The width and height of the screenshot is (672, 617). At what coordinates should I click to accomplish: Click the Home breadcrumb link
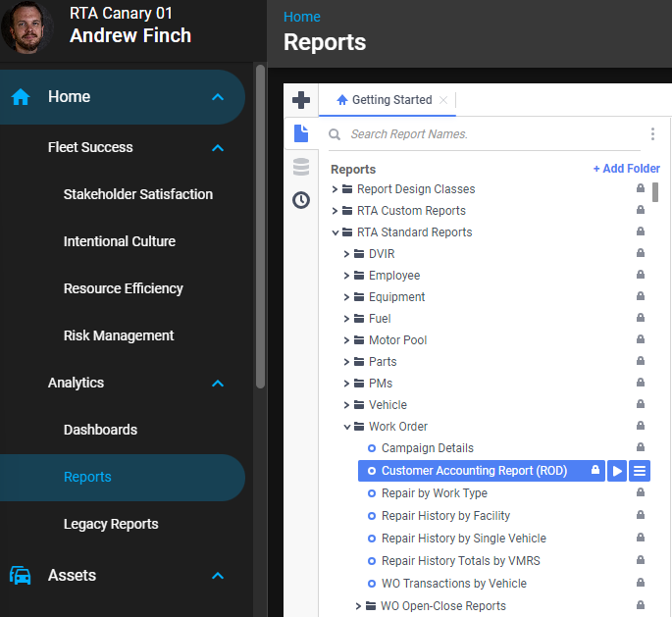point(301,17)
